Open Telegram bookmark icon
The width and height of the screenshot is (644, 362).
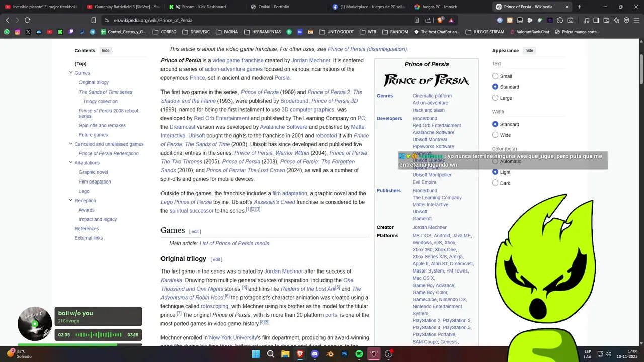[x=93, y=32]
